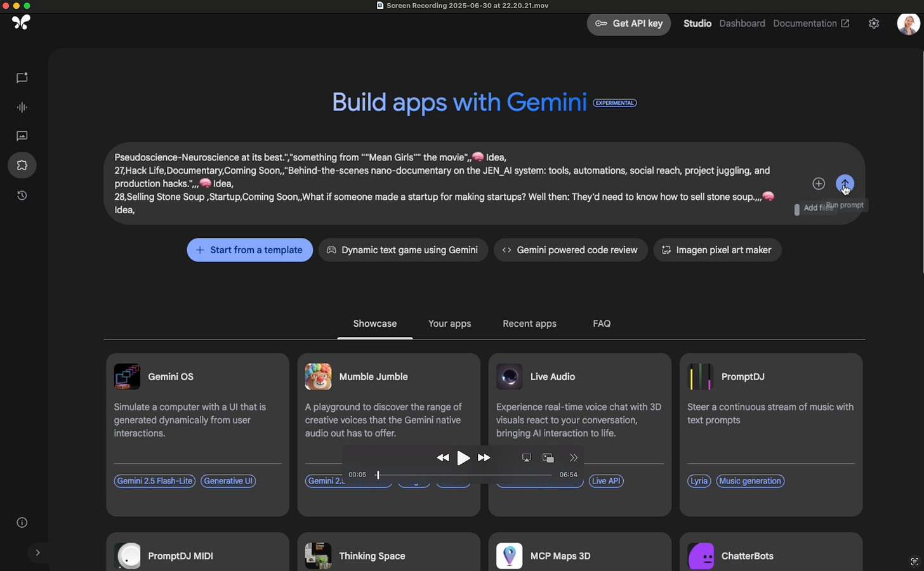This screenshot has width=924, height=571.
Task: Open the PromptDJ color bars icon
Action: (701, 377)
